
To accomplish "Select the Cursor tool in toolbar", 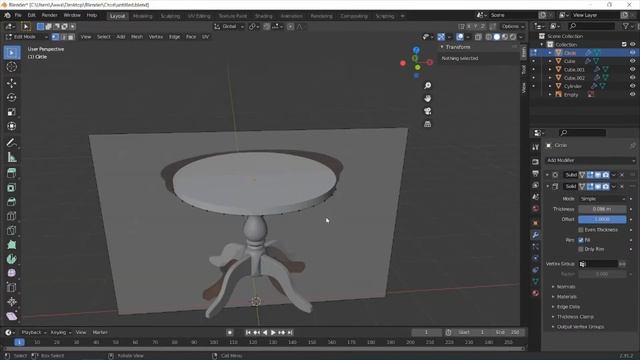I will (11, 67).
